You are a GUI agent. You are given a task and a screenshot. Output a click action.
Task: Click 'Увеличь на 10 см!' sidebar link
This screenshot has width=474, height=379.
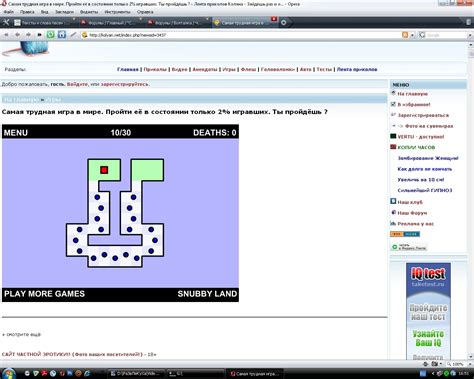point(421,180)
